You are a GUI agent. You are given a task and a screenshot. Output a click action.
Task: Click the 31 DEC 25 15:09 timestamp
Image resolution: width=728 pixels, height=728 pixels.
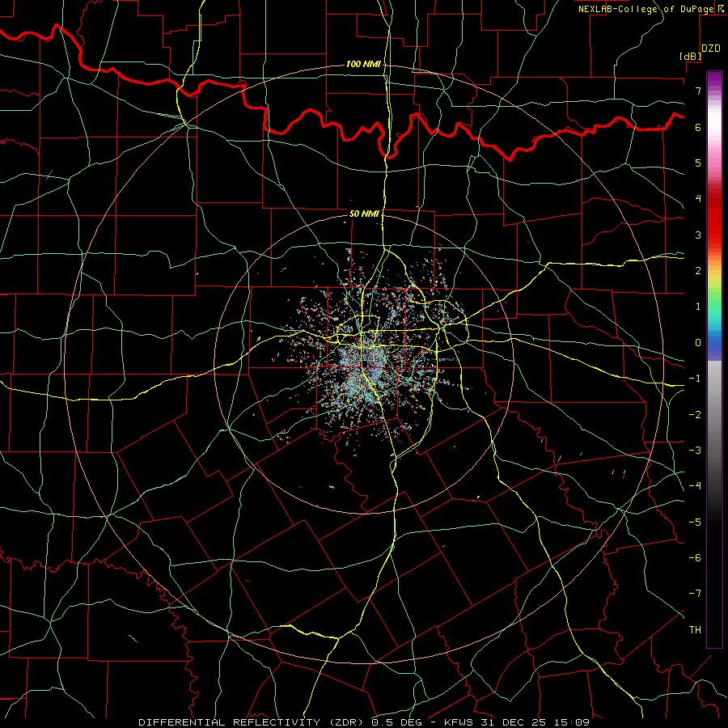pos(534,722)
